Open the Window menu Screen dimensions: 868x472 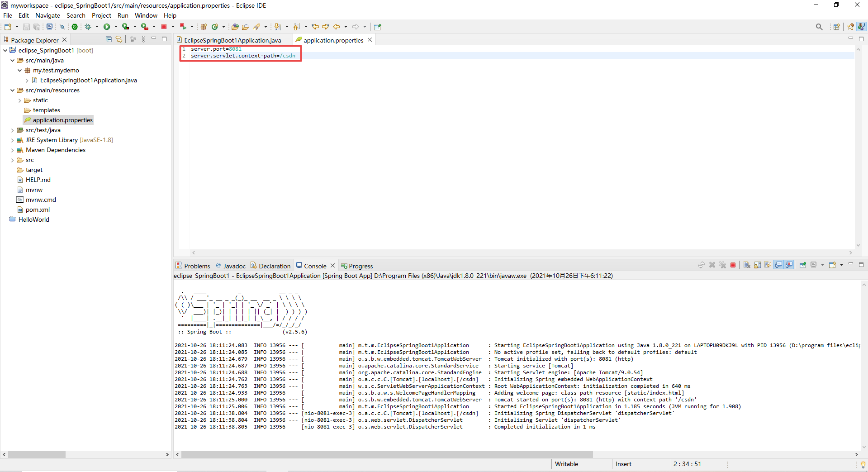[146, 15]
